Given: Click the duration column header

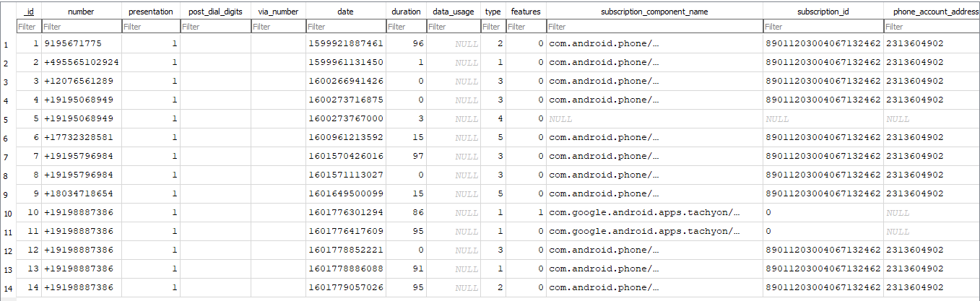Looking at the screenshot, I should (x=406, y=12).
